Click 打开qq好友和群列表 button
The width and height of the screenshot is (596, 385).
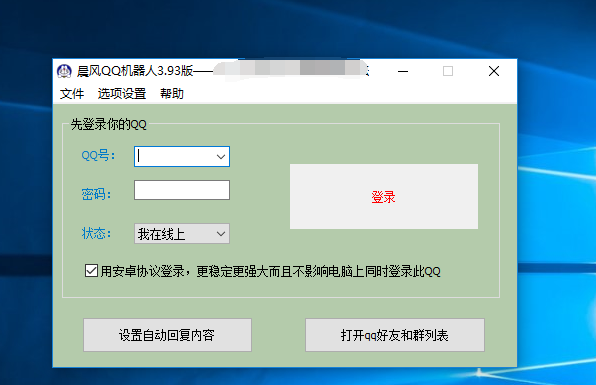click(x=395, y=335)
